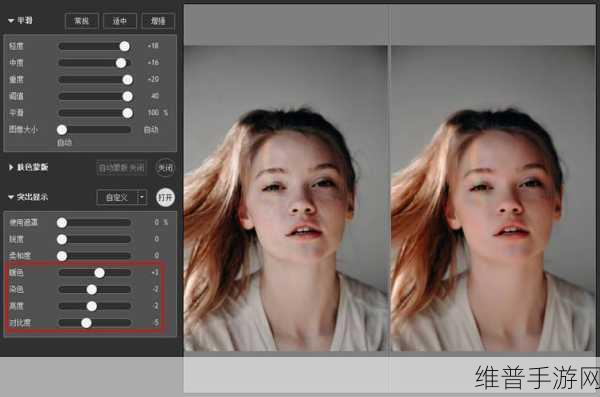Click the 肖像大小 portrait size slider handle
The width and height of the screenshot is (600, 397).
[x=62, y=130]
